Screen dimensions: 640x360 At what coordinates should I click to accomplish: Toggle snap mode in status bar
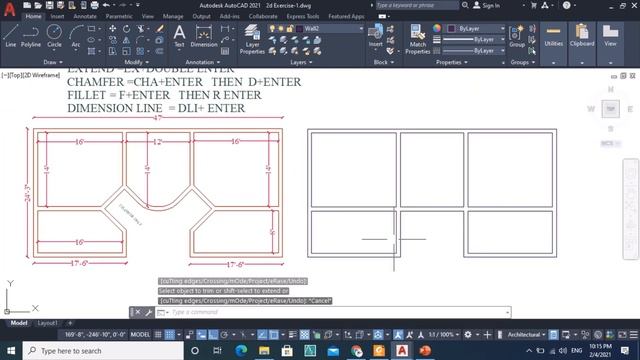pos(169,335)
